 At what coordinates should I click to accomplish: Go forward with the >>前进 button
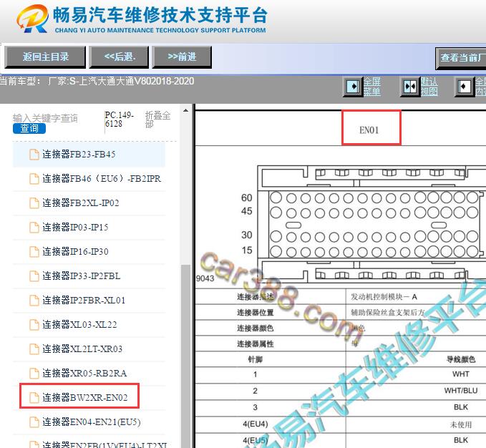pyautogui.click(x=182, y=57)
